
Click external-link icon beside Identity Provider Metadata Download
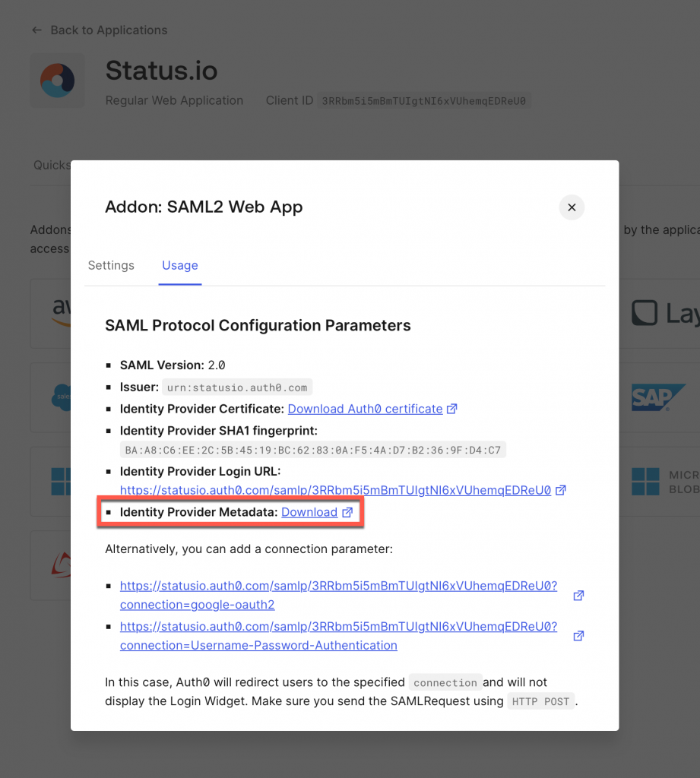(x=348, y=512)
